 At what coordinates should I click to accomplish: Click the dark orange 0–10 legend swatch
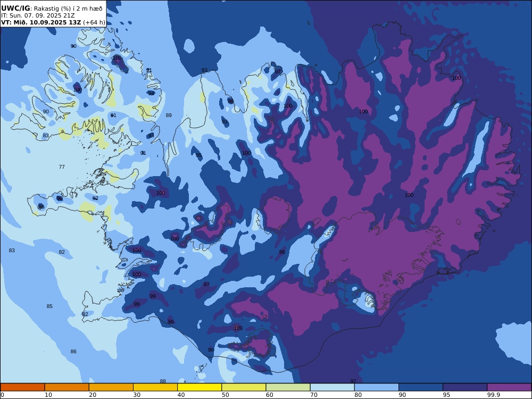pos(22,387)
